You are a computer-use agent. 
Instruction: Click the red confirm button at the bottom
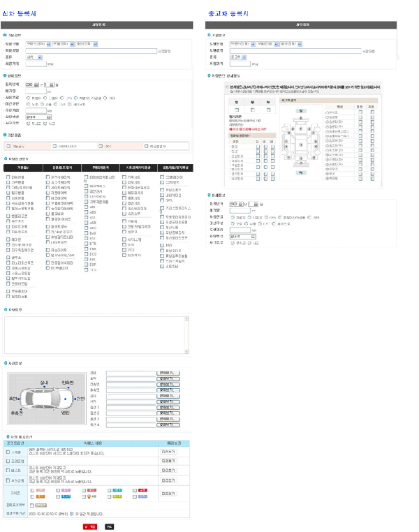[90, 526]
